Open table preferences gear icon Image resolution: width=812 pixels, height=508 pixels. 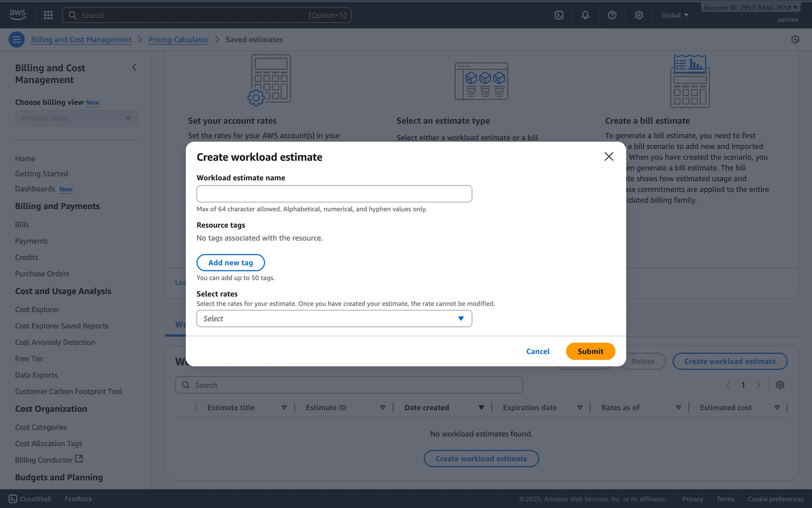click(x=780, y=385)
